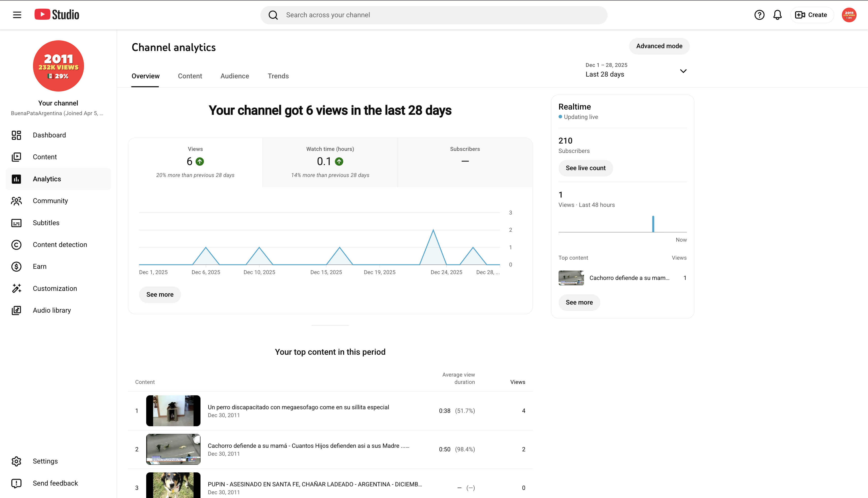The image size is (868, 498).
Task: Click the 0:50 (98.4%) duration value
Action: pos(457,449)
